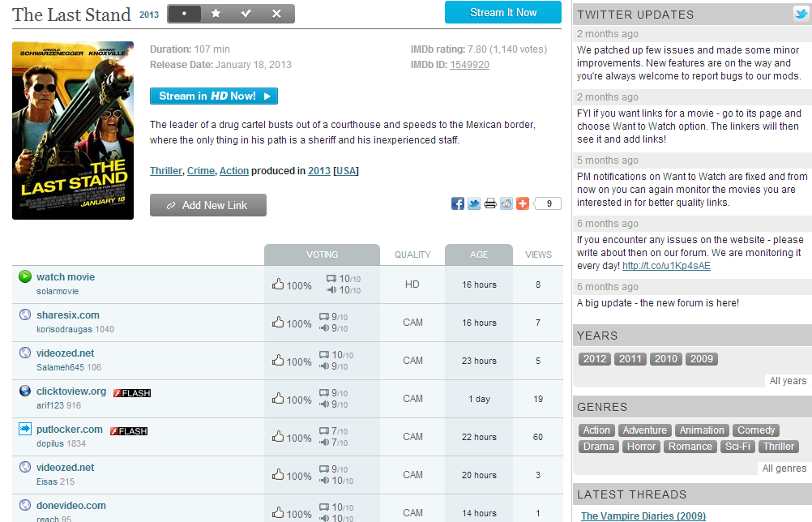Open the putlocker.com link
This screenshot has height=522, width=812.
coord(70,430)
